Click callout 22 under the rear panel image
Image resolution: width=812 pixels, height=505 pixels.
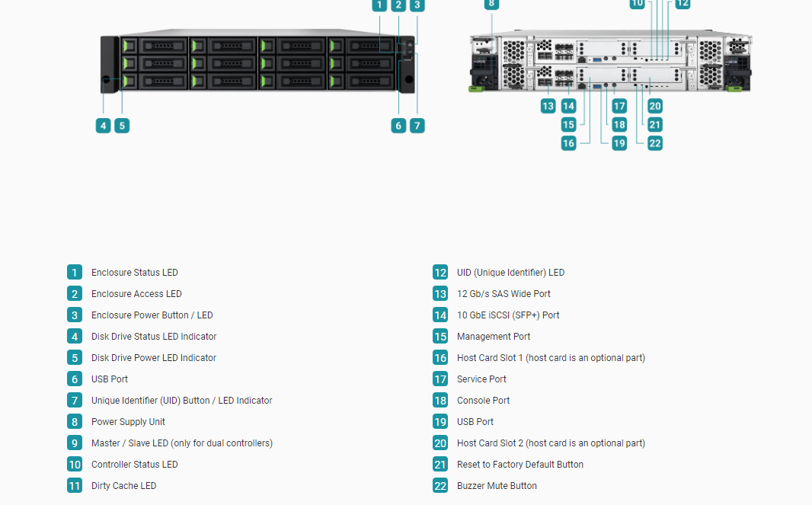655,143
